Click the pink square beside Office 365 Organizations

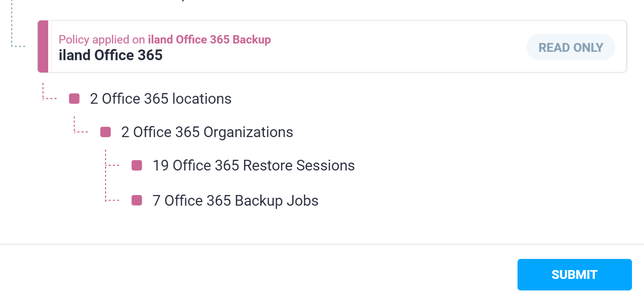[x=106, y=132]
